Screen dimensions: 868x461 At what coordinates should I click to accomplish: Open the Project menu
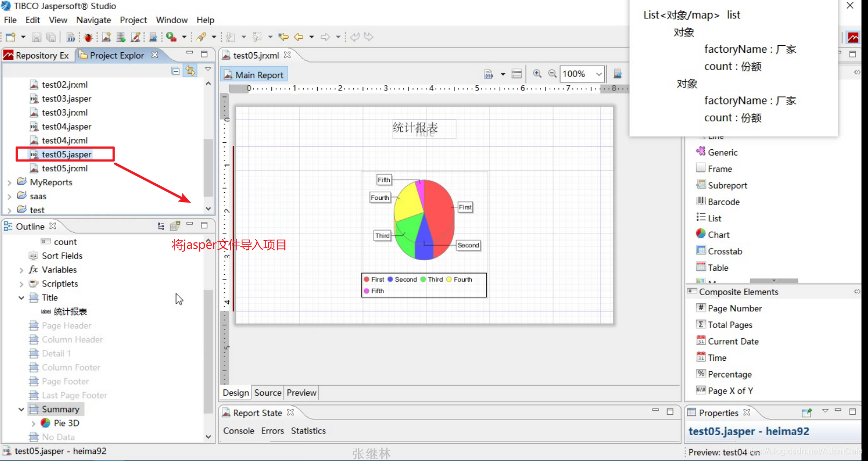[134, 20]
